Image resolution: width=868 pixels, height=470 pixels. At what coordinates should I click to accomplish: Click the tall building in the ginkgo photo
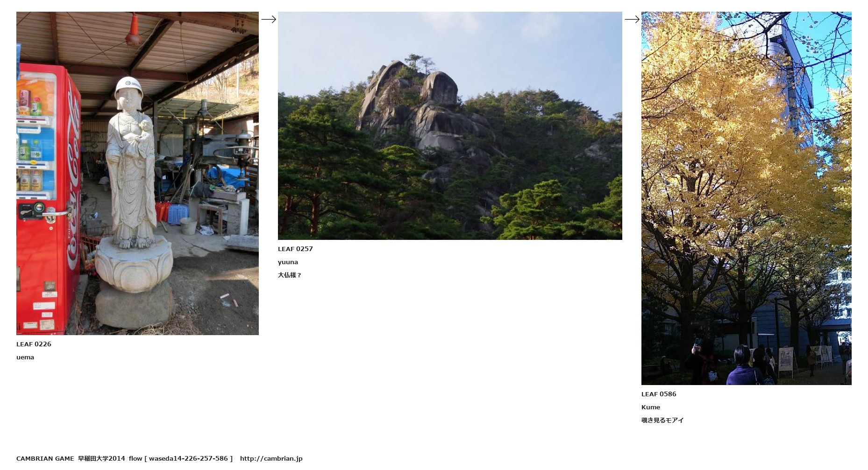[x=790, y=79]
